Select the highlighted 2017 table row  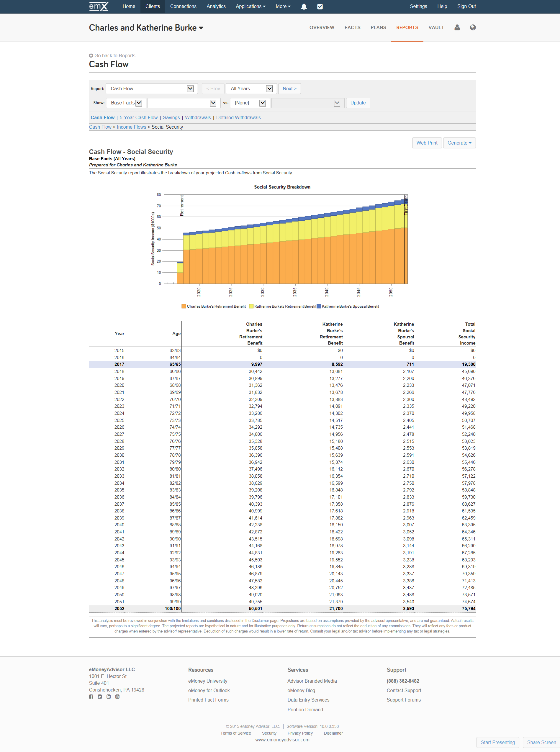point(282,365)
